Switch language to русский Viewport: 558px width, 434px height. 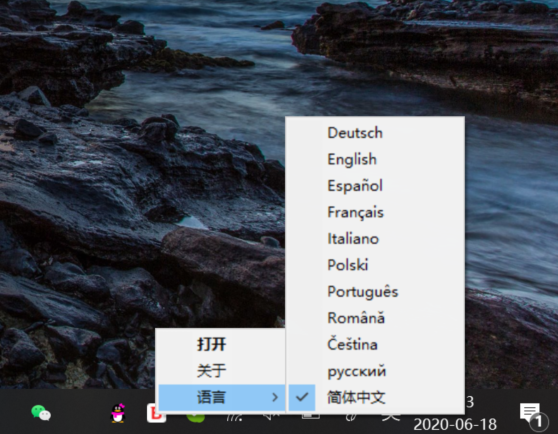(375, 371)
